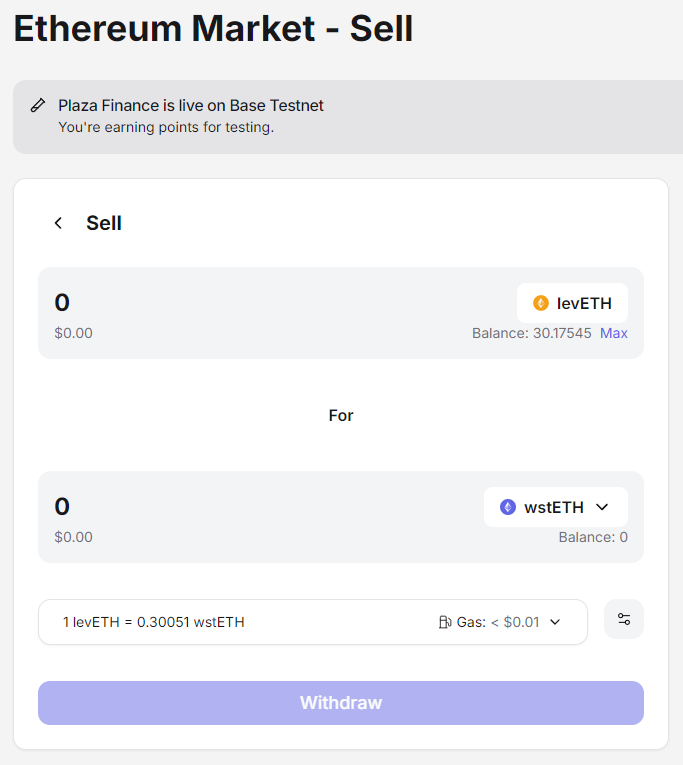
Task: Open the wstETH output token selector
Action: [556, 507]
